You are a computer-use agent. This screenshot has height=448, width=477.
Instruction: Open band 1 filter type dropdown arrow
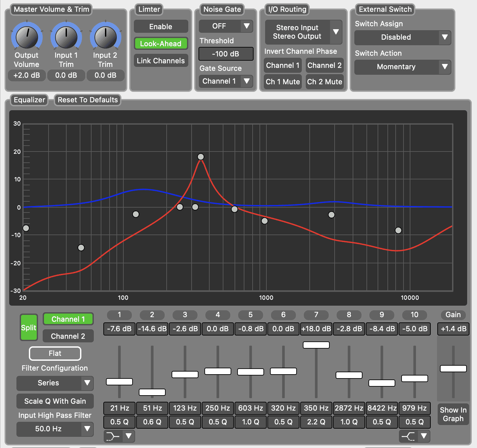pos(129,436)
